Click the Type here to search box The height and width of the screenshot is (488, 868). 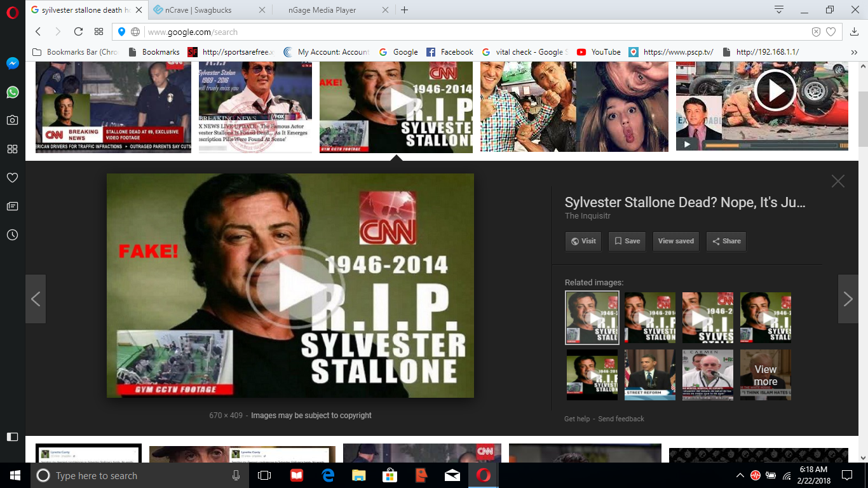(140, 475)
